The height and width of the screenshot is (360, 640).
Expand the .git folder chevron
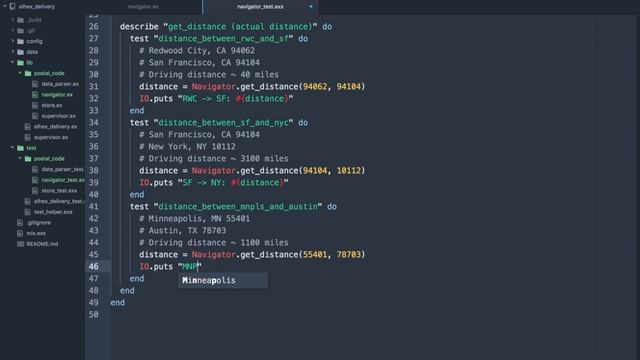tap(13, 31)
